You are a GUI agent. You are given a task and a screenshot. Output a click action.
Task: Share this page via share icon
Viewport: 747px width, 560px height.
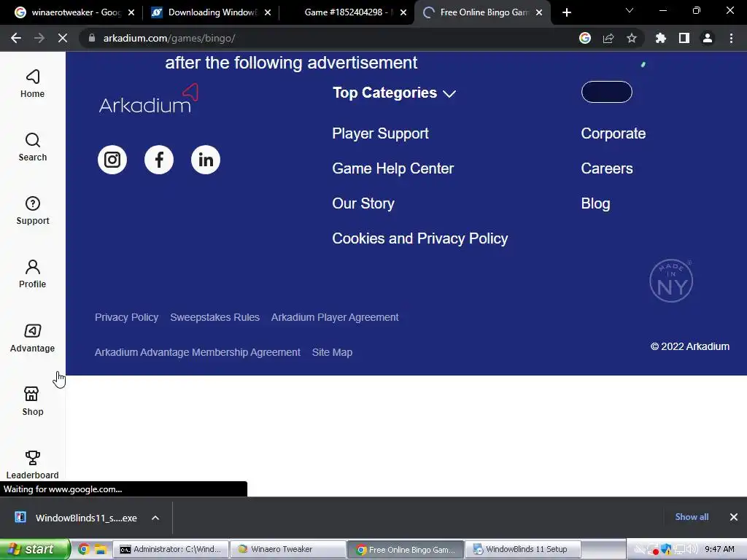coord(608,38)
